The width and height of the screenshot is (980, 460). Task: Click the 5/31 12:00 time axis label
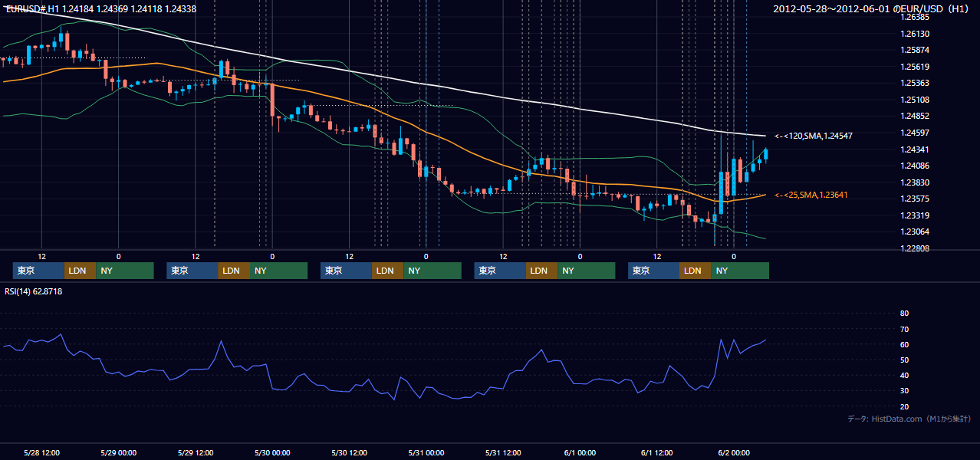pyautogui.click(x=503, y=452)
